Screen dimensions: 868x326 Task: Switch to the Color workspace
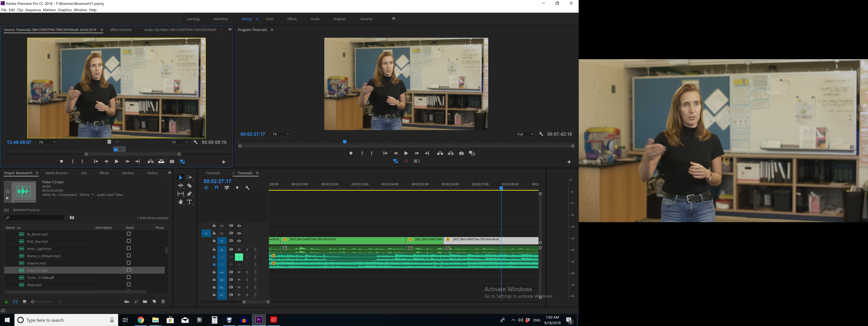[269, 19]
